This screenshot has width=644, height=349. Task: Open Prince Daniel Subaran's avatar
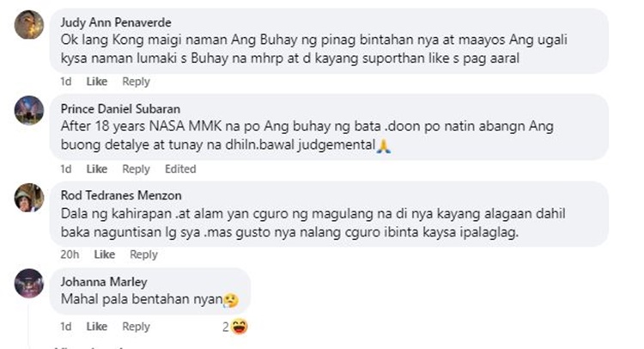(x=29, y=110)
